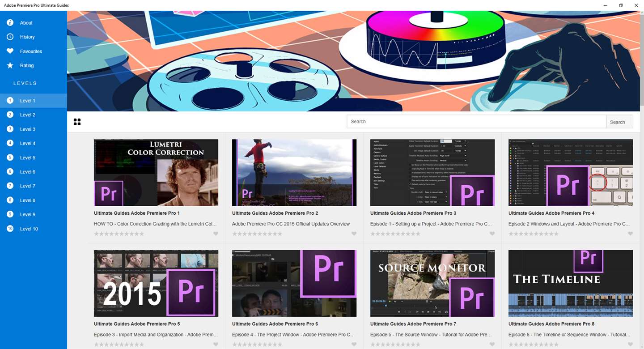Click 'Adobe Premiere Pro CC 2015 Official Updates Overview'
This screenshot has width=644, height=349.
tap(291, 224)
